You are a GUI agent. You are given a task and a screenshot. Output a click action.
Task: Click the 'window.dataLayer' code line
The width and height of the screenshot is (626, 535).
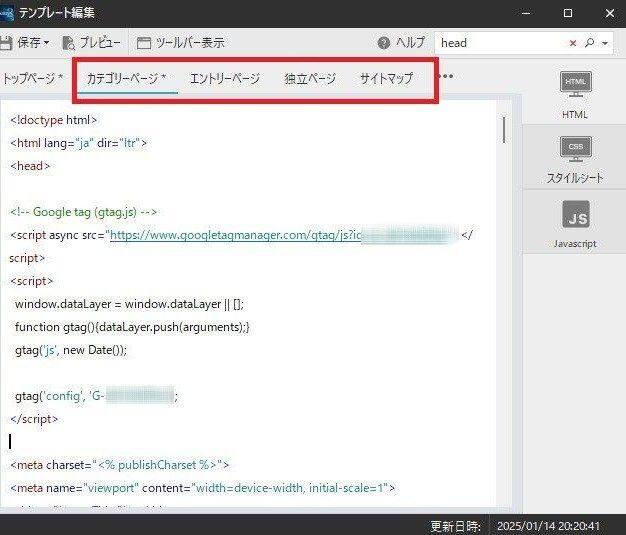click(x=129, y=304)
